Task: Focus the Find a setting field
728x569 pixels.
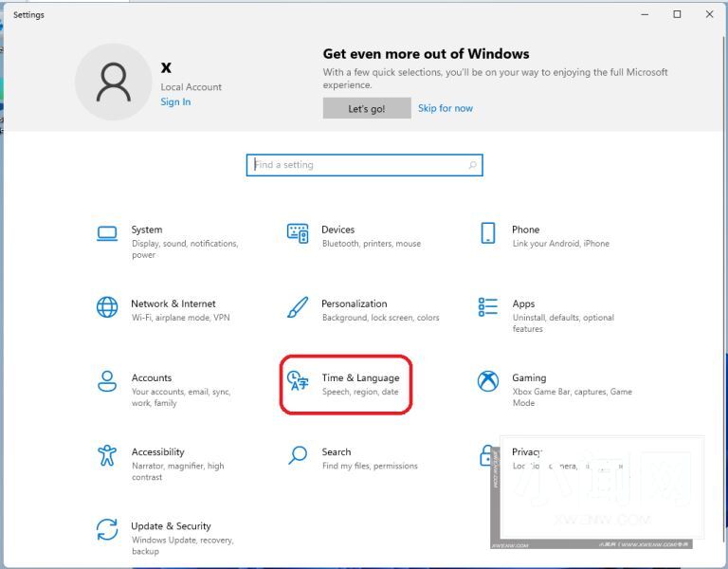Action: 364,165
